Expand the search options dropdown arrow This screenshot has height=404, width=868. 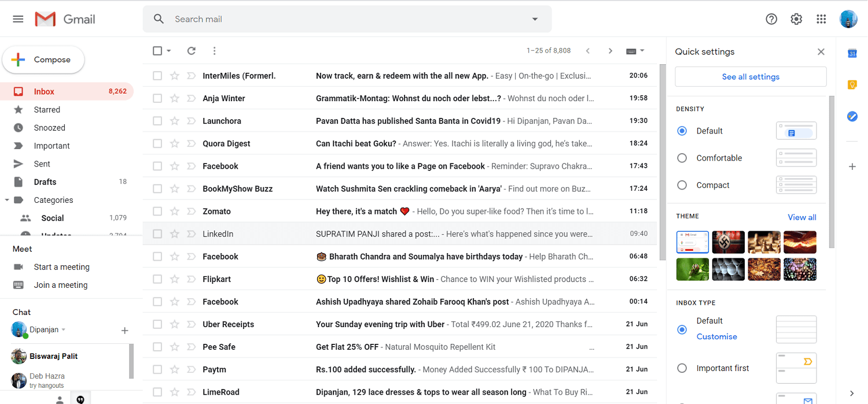[x=535, y=19]
